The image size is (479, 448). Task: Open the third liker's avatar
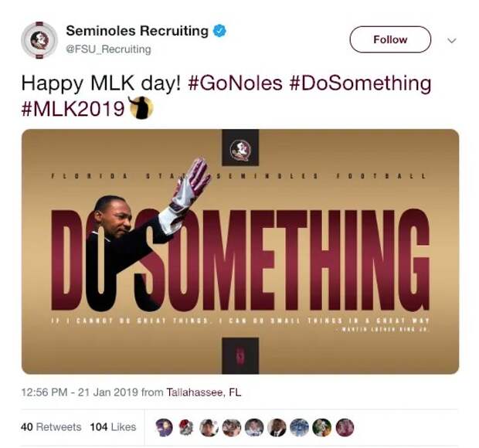tap(209, 427)
